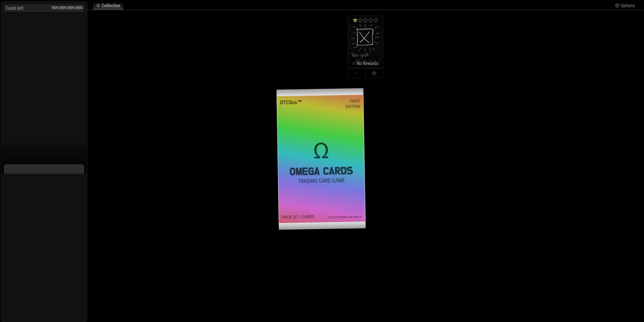Click the Cards left counter
This screenshot has height=322, width=644.
[44, 8]
